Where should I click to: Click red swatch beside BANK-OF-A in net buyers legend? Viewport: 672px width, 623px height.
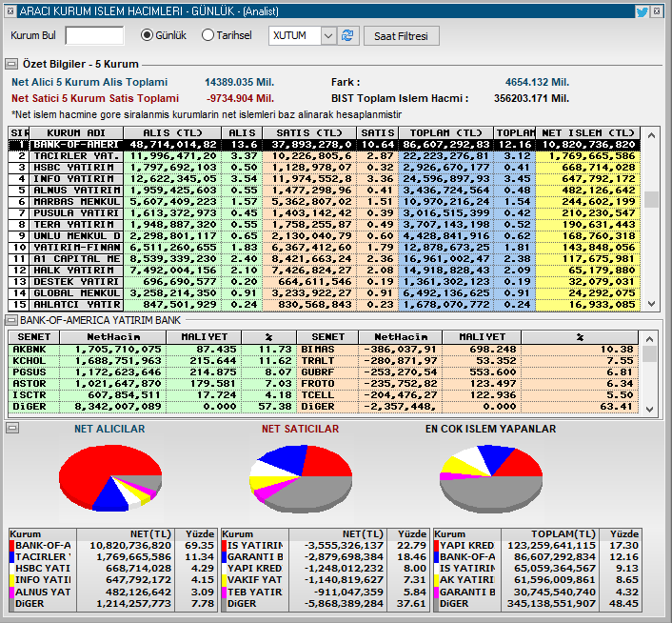12,546
